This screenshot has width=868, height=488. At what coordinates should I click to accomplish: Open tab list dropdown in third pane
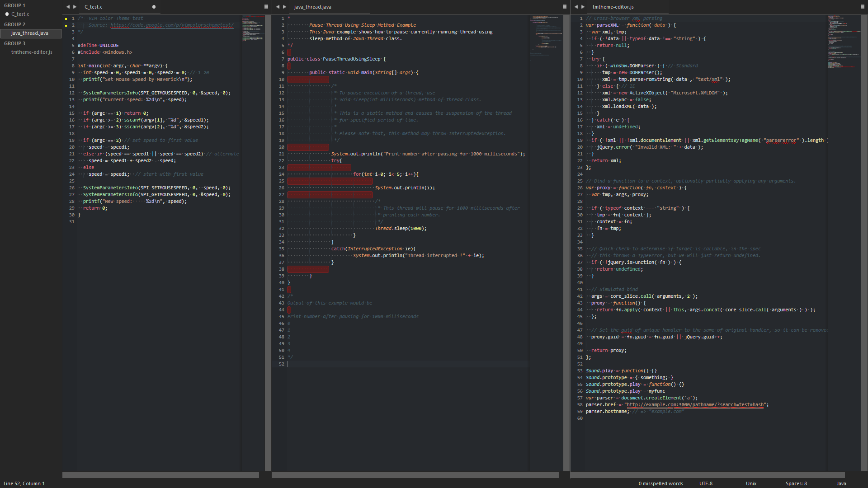[x=863, y=7]
